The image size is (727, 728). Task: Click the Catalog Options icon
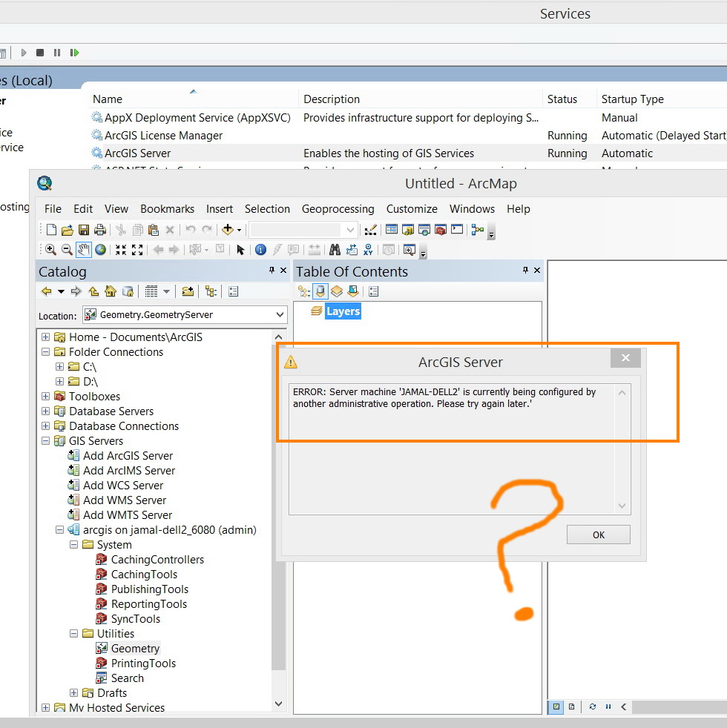click(233, 291)
